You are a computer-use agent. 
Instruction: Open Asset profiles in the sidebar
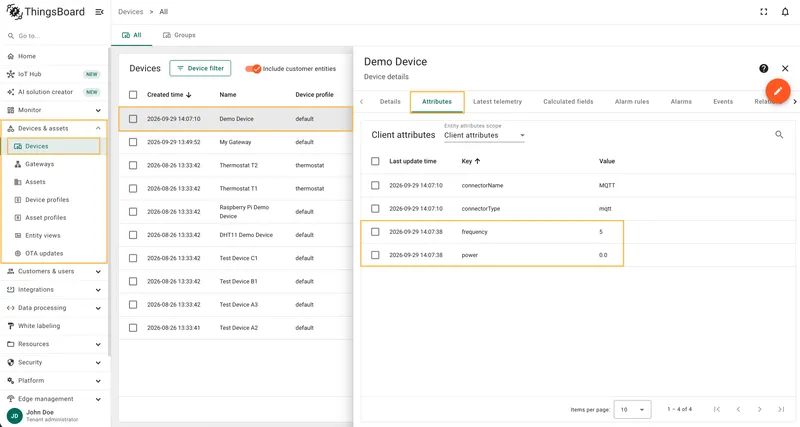coord(54,217)
